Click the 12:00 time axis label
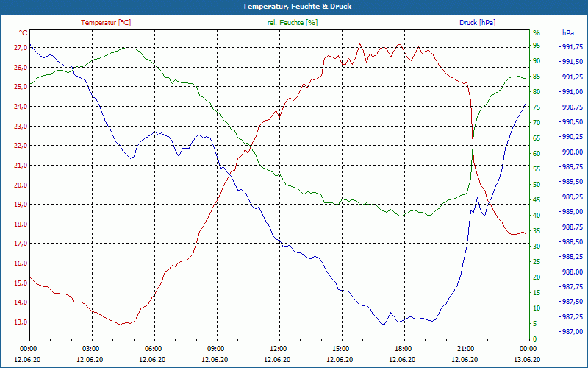This screenshot has width=588, height=368. pyautogui.click(x=278, y=349)
